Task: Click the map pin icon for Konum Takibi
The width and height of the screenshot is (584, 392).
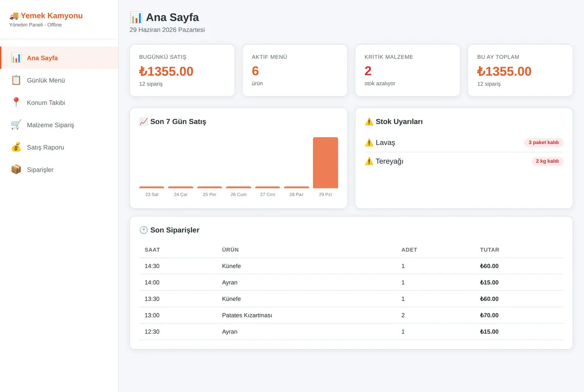Action: pyautogui.click(x=16, y=103)
